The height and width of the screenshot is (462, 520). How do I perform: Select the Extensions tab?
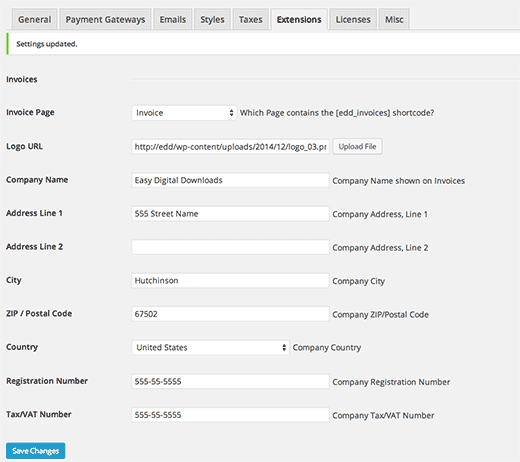pyautogui.click(x=299, y=19)
